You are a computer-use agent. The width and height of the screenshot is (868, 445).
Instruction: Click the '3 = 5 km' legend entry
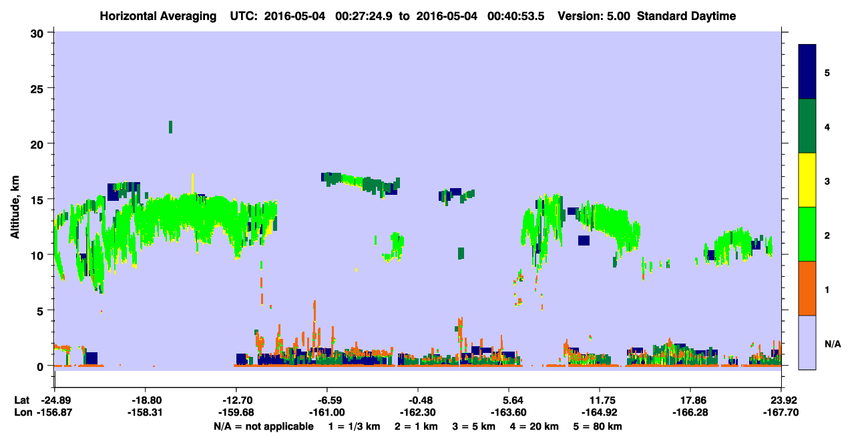coord(474,426)
